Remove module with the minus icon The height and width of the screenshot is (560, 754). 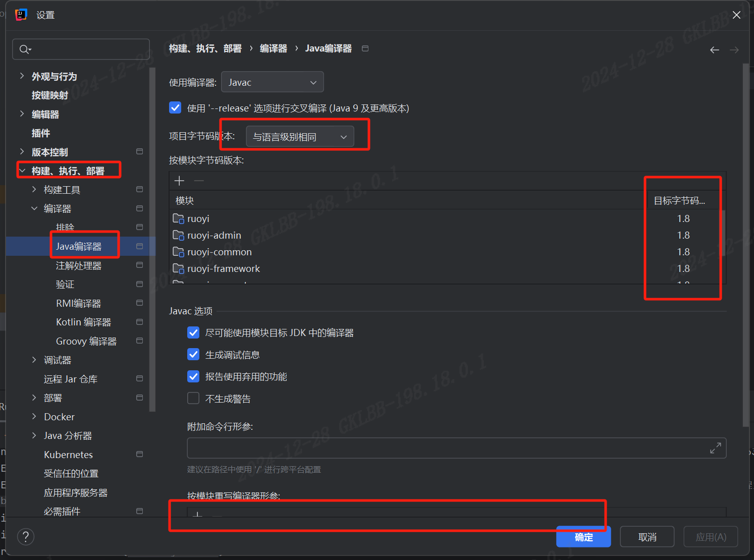199,181
